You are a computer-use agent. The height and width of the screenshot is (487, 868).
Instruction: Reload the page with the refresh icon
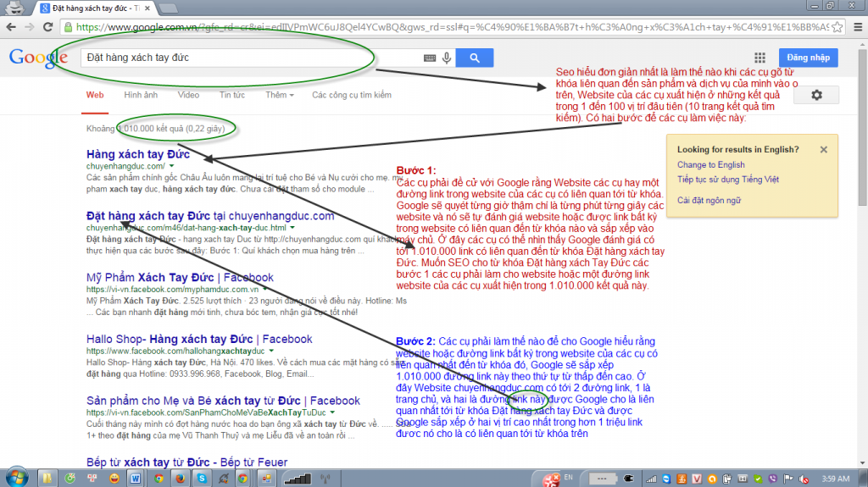click(x=48, y=26)
